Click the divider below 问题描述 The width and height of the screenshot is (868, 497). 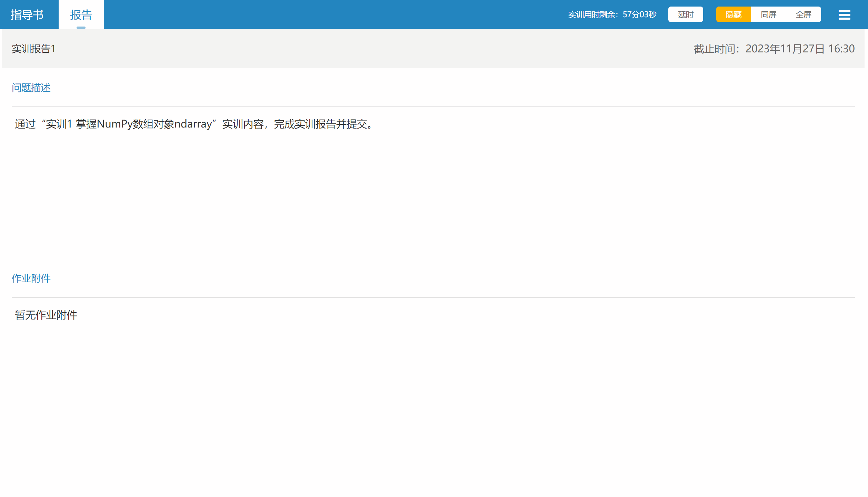[x=433, y=107]
